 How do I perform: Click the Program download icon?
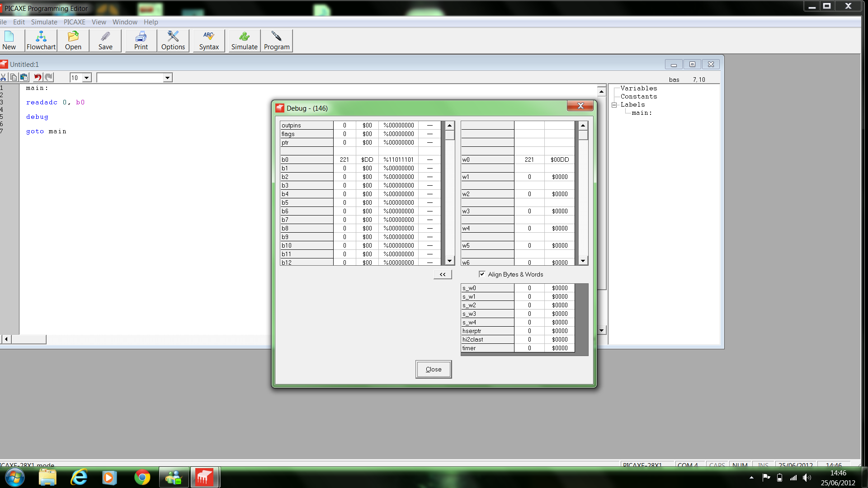(277, 41)
